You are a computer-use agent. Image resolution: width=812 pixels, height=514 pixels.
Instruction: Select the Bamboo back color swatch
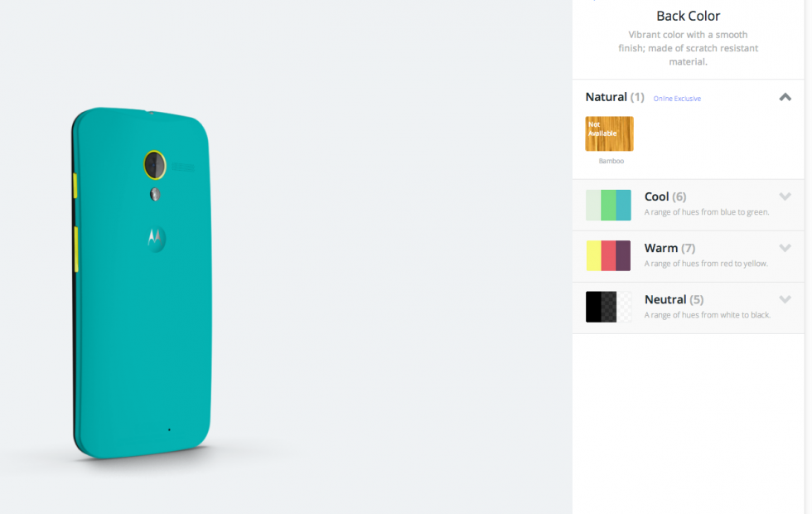[610, 133]
